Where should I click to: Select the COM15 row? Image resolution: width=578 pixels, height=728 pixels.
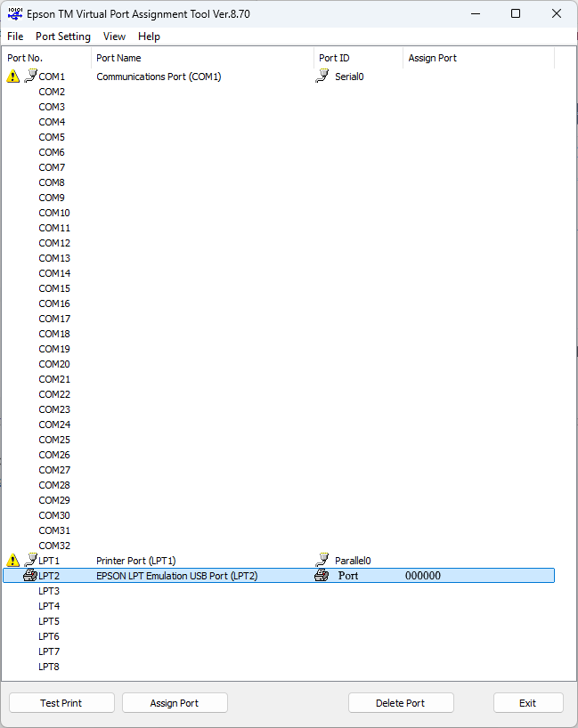click(54, 288)
